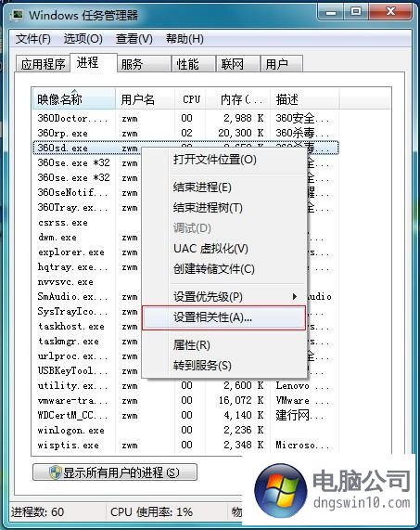420x530 pixels.
Task: Select the 360rp.exe process row
Action: click(185, 133)
